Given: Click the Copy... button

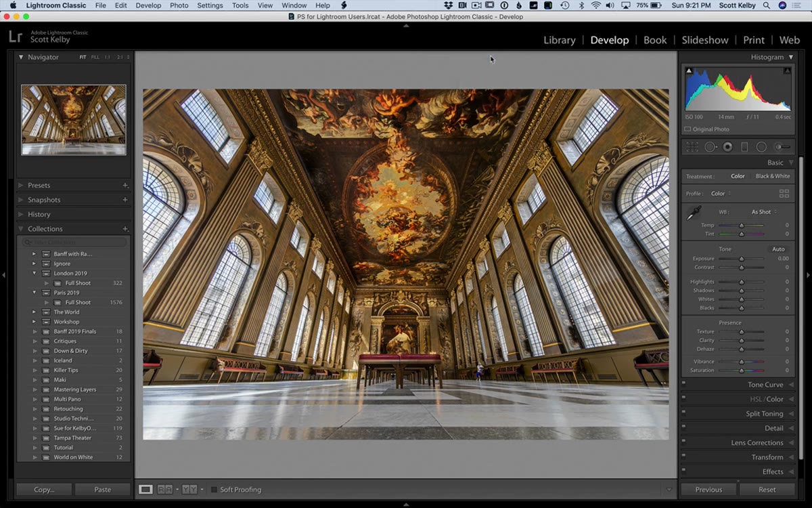Looking at the screenshot, I should pyautogui.click(x=44, y=489).
